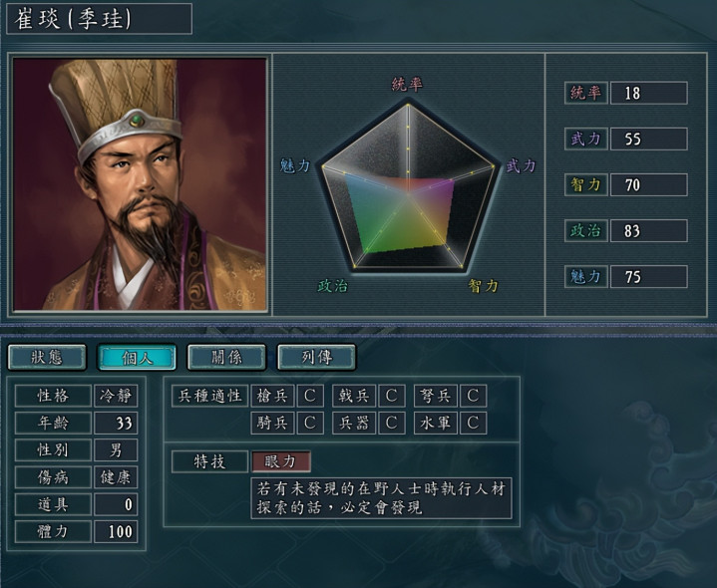
Task: Click the 眼力 skill tag
Action: [281, 461]
